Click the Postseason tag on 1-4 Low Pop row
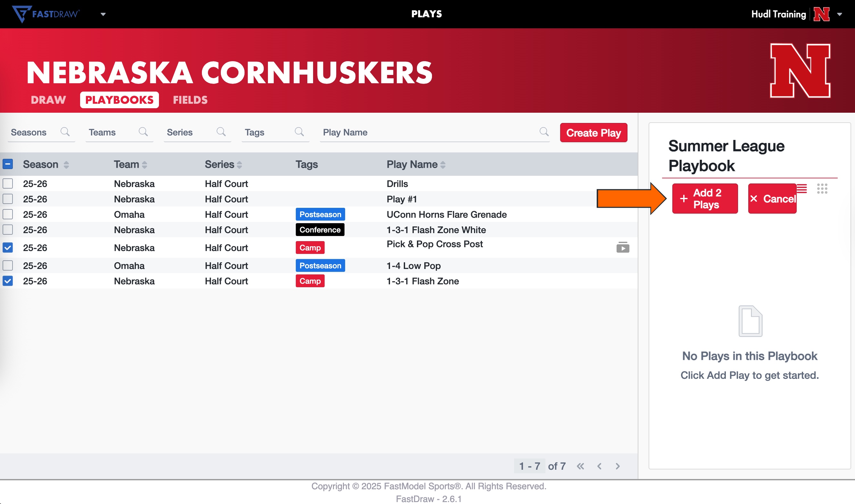 tap(320, 265)
